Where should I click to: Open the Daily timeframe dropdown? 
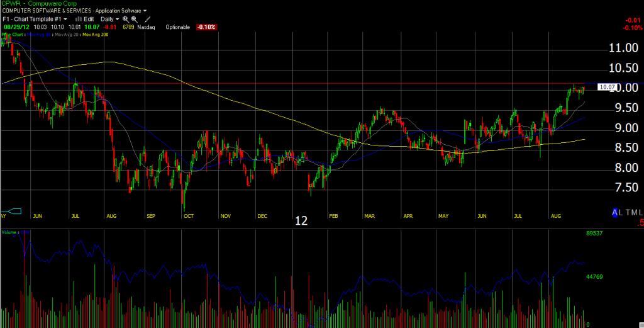click(109, 20)
